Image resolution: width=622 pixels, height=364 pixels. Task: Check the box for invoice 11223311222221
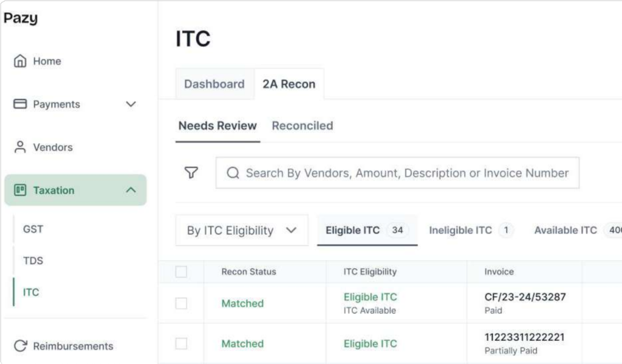click(181, 343)
